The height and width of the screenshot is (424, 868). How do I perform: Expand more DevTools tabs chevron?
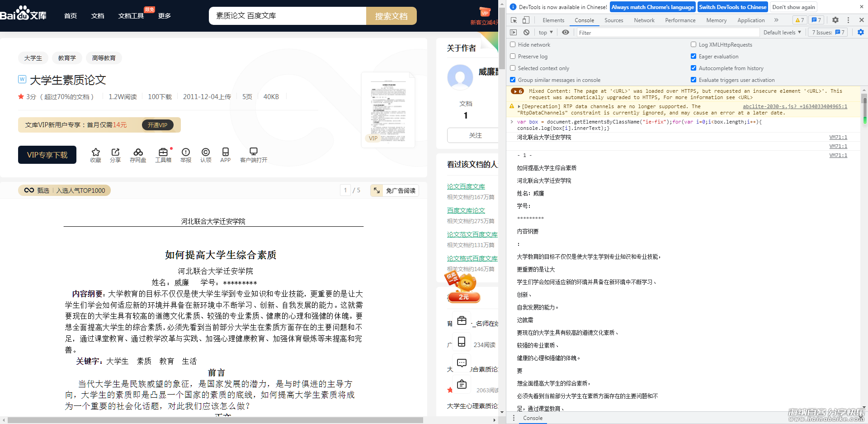point(776,20)
